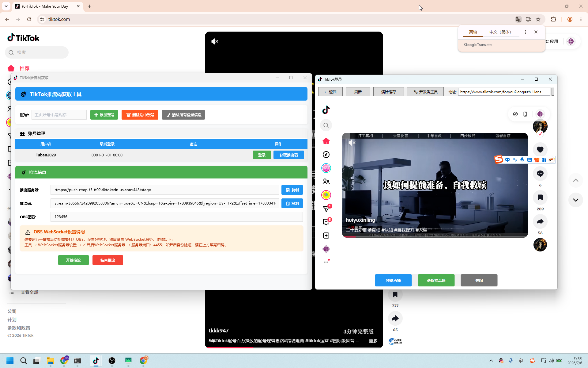Click the Google Translate icon in the address bar
588x368 pixels.
[x=518, y=19]
